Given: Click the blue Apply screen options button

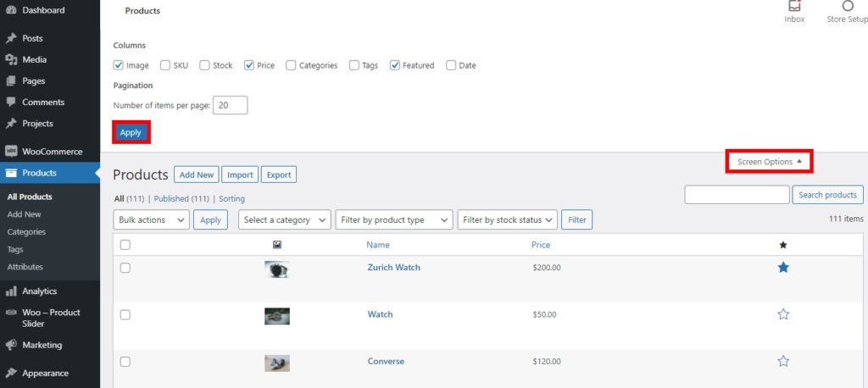Looking at the screenshot, I should click(131, 133).
